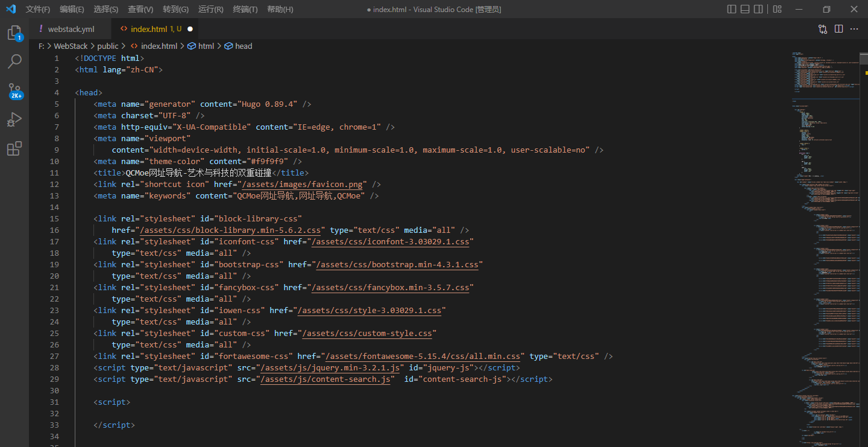Screen dimensions: 868x447
Task: Open Customize Layout in title bar
Action: (778, 9)
